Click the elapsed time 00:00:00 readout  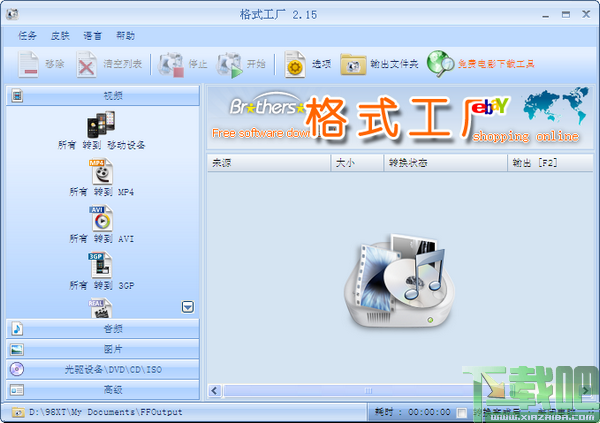[429, 412]
